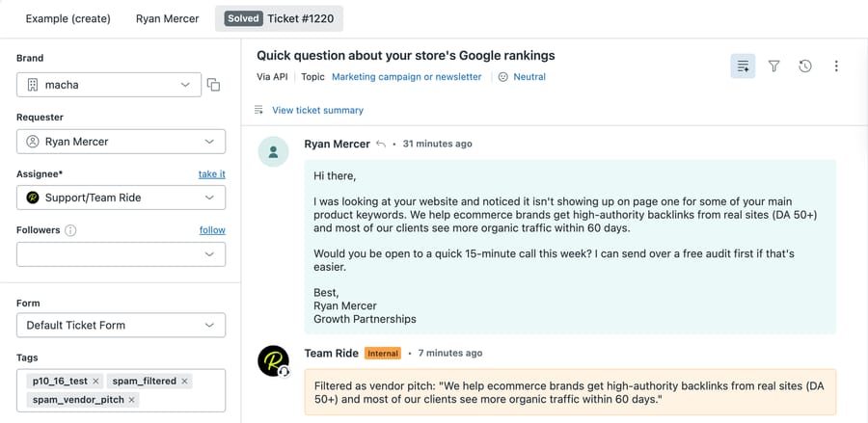
Task: Click the building icon in Brand field
Action: pyautogui.click(x=33, y=85)
